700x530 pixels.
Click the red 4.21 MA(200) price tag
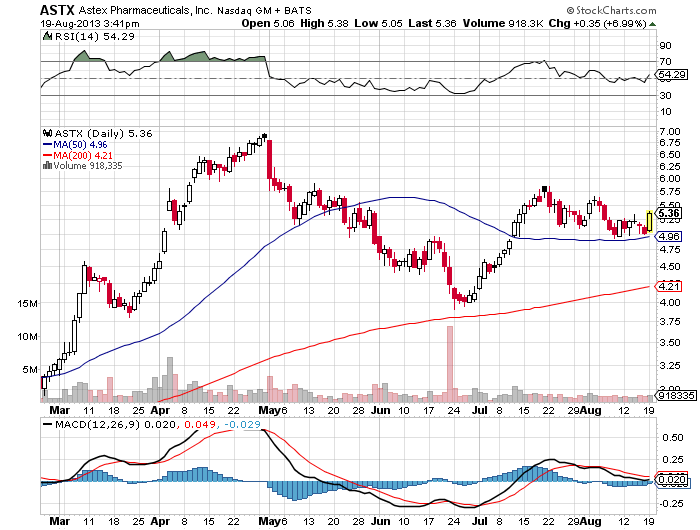(669, 286)
